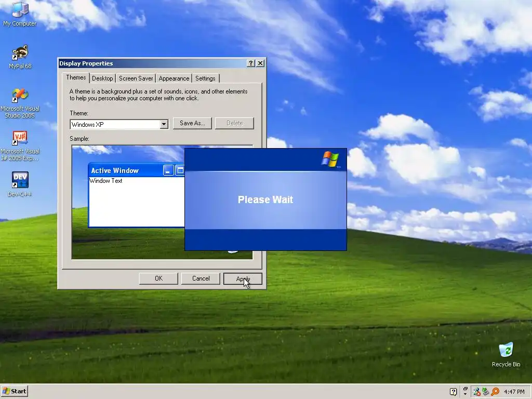Image resolution: width=532 pixels, height=399 pixels.
Task: Select the Microsoft Visual J# 2005 Express shortcut
Action: pos(20,145)
